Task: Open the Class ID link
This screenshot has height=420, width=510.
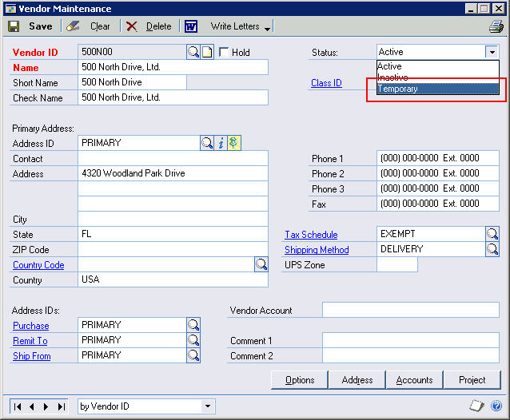Action: (326, 83)
